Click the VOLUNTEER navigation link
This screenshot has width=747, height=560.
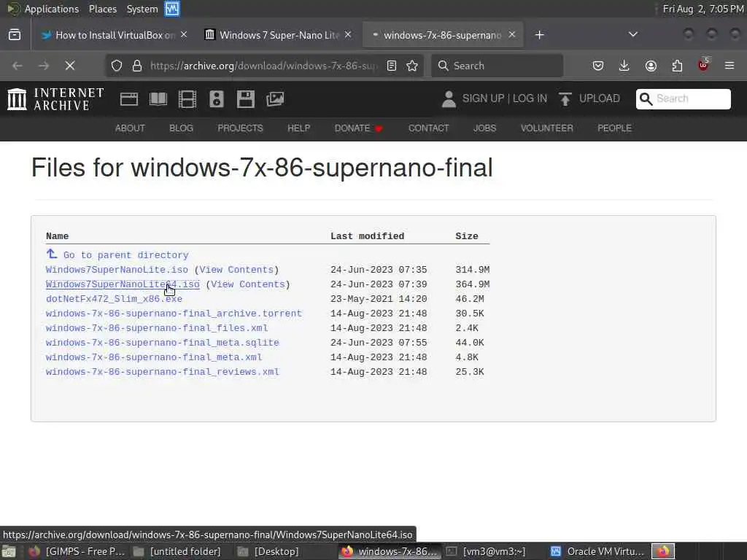coord(546,128)
